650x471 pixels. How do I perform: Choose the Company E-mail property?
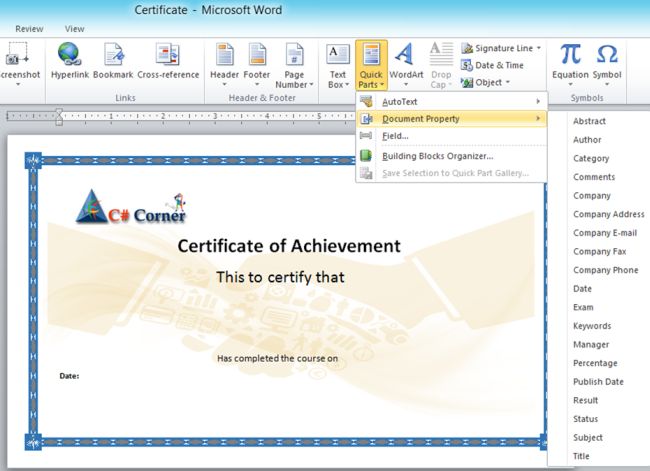point(605,233)
